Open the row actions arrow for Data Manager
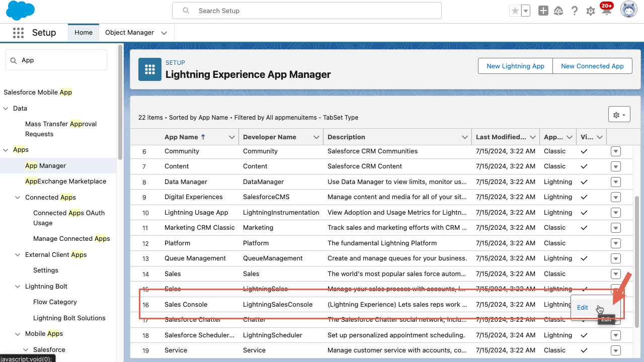 pos(616,182)
